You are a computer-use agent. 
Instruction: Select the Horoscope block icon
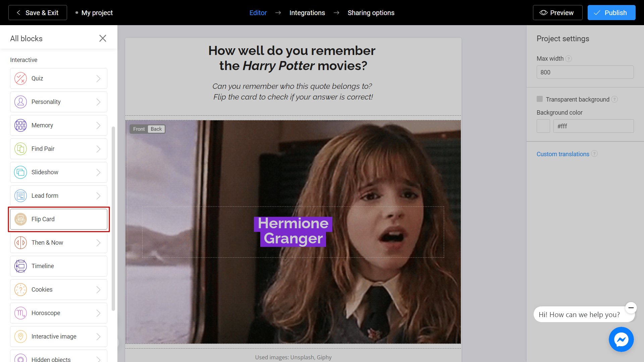(20, 313)
